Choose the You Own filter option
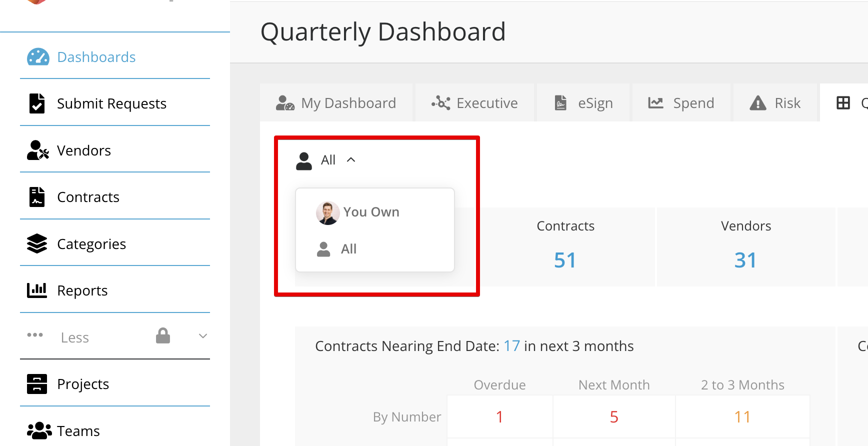868x446 pixels. click(x=371, y=211)
